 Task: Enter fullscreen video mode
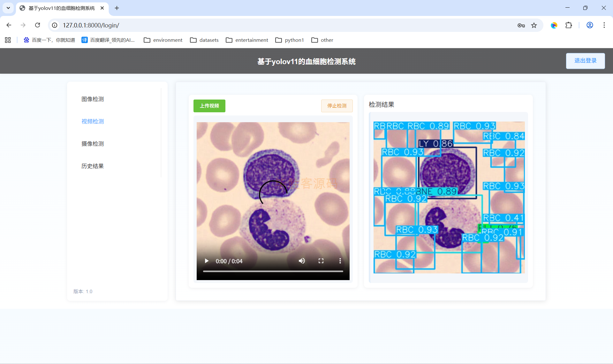(x=321, y=261)
